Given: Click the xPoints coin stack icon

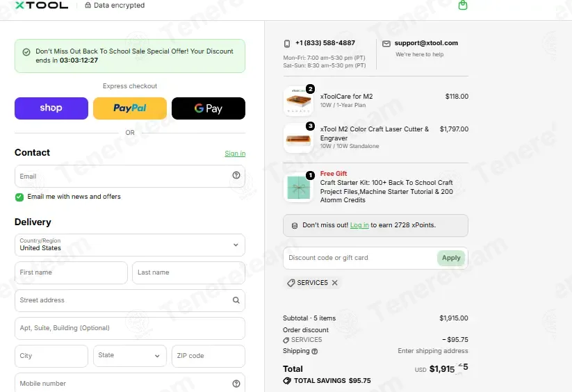Looking at the screenshot, I should tap(295, 226).
